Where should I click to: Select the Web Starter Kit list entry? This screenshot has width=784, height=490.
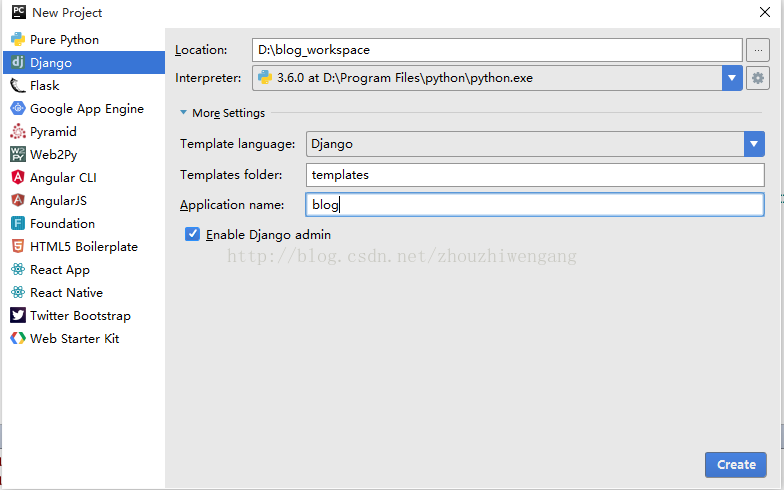point(84,338)
